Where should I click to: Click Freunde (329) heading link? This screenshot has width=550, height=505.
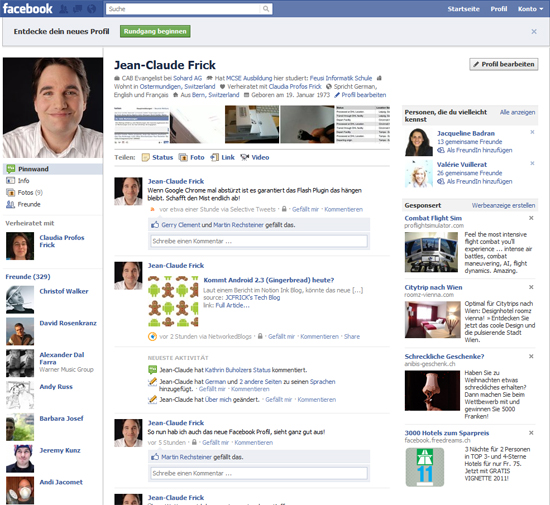[28, 277]
